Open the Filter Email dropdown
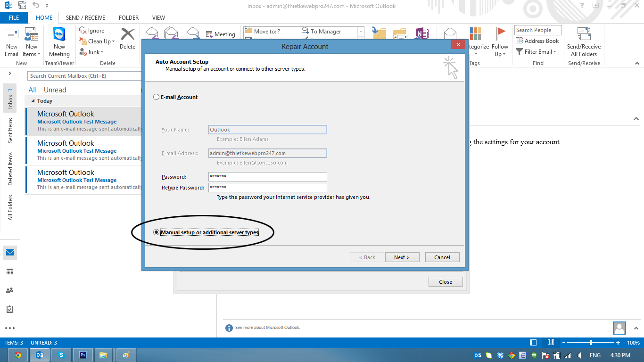 click(x=536, y=52)
